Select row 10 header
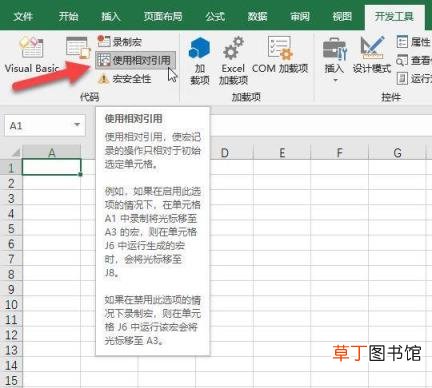432x388 pixels. [11, 304]
